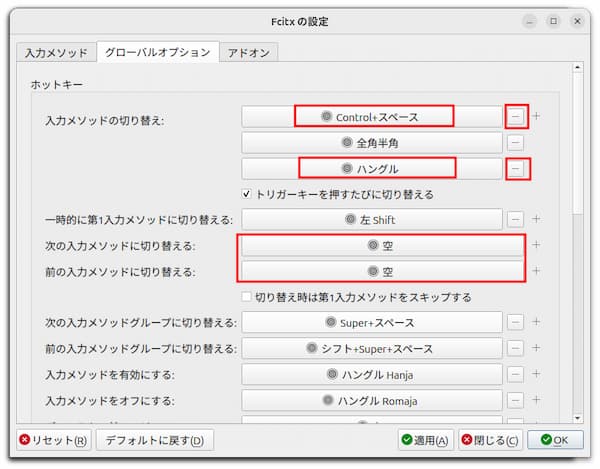Click the Control+スペース hotkey button
Viewport: 600px width, 469px height.
pos(372,116)
